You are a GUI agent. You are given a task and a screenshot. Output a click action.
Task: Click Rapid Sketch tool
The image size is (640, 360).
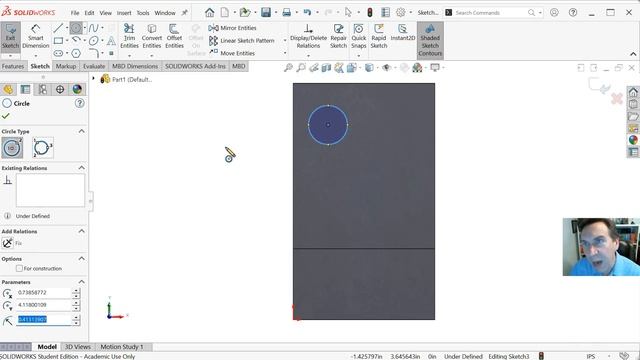coord(379,36)
